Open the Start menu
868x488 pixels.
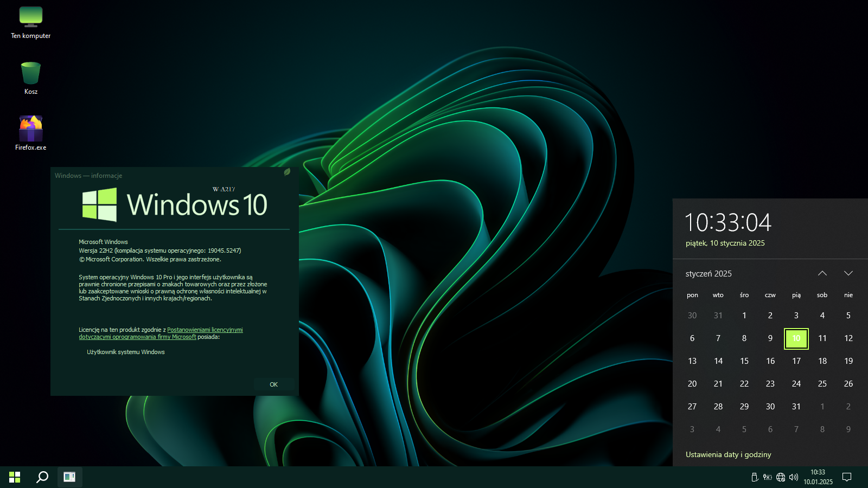coord(15,477)
